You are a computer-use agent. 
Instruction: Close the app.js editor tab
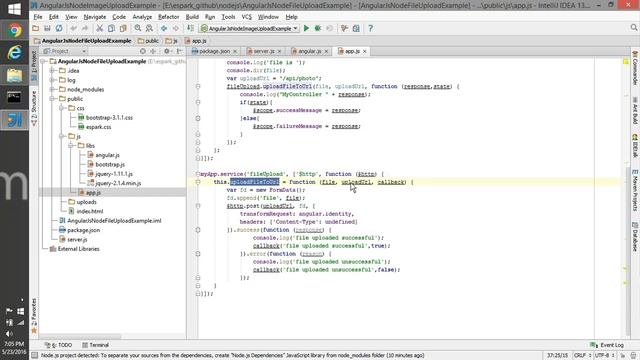point(364,51)
